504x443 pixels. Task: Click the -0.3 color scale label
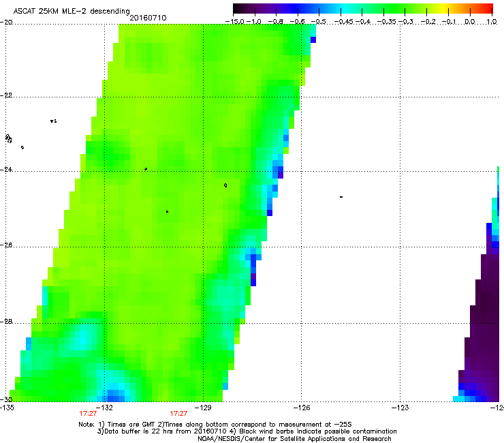tap(406, 22)
